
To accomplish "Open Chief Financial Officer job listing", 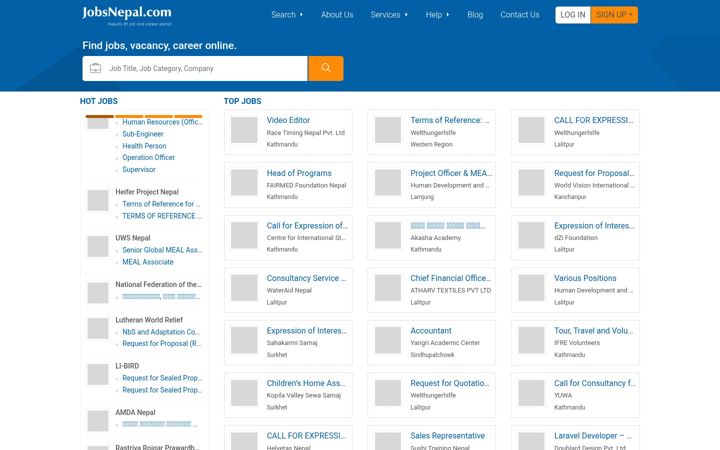I will click(x=450, y=278).
